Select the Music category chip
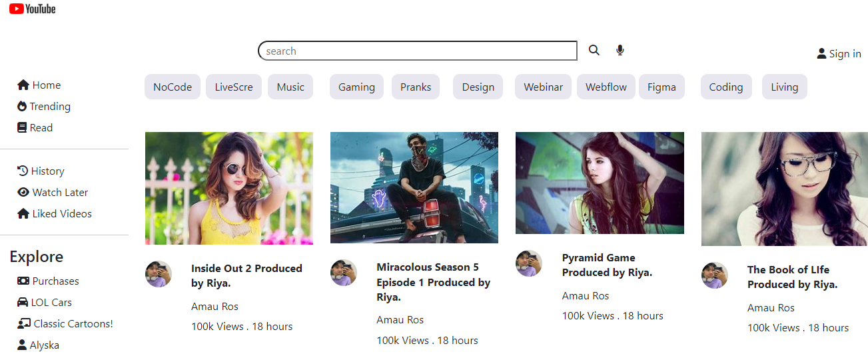 [290, 87]
